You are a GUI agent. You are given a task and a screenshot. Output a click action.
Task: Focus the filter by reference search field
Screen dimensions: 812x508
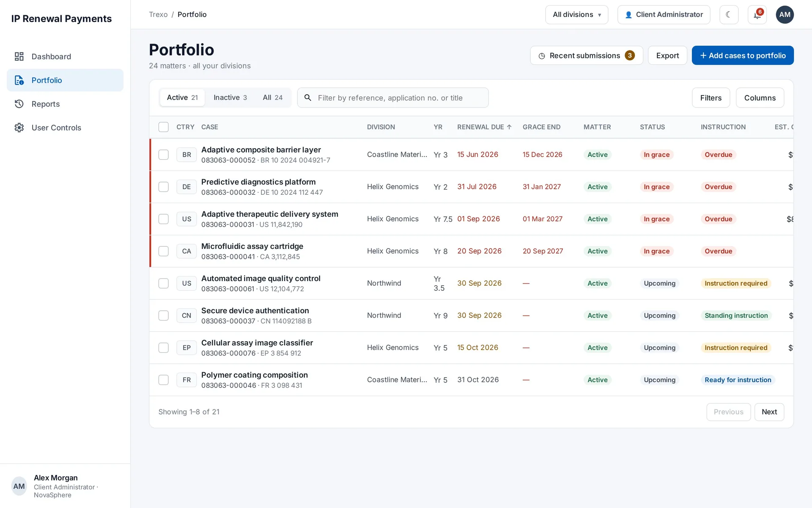point(393,98)
